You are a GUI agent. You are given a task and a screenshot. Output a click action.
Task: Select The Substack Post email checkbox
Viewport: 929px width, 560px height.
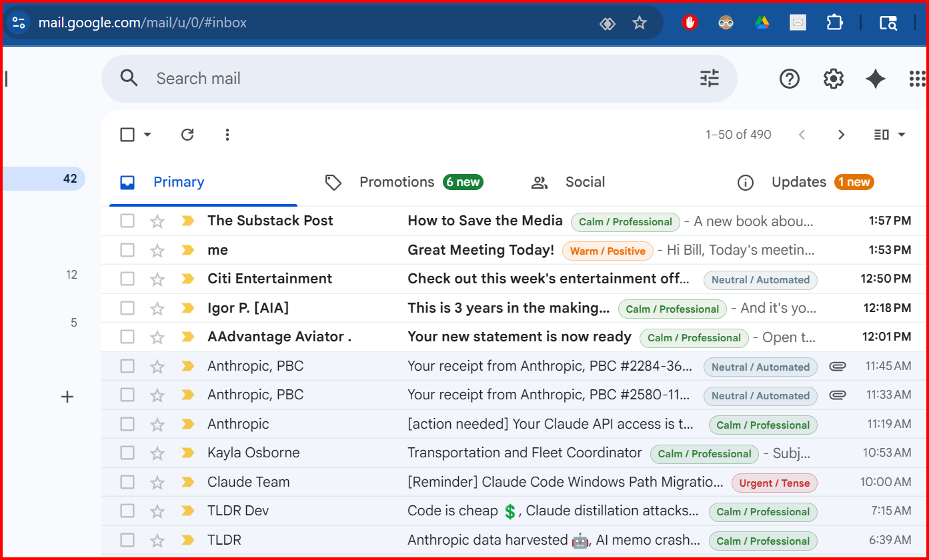127,221
